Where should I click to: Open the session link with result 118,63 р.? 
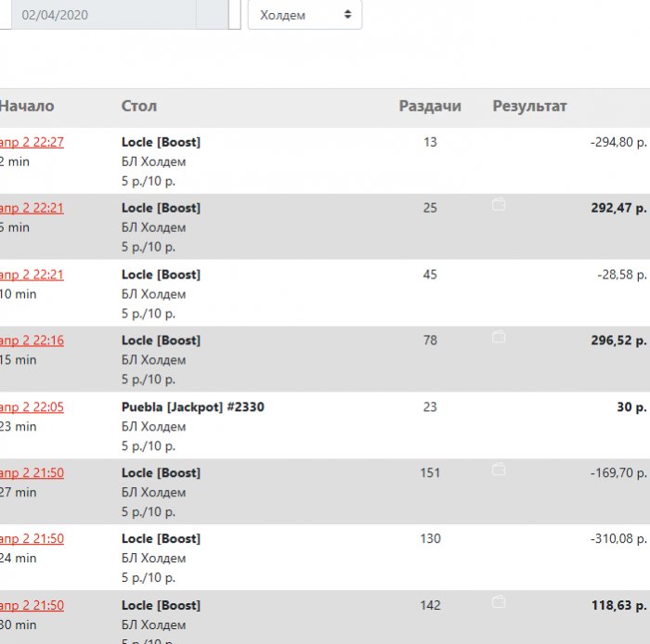(x=32, y=605)
